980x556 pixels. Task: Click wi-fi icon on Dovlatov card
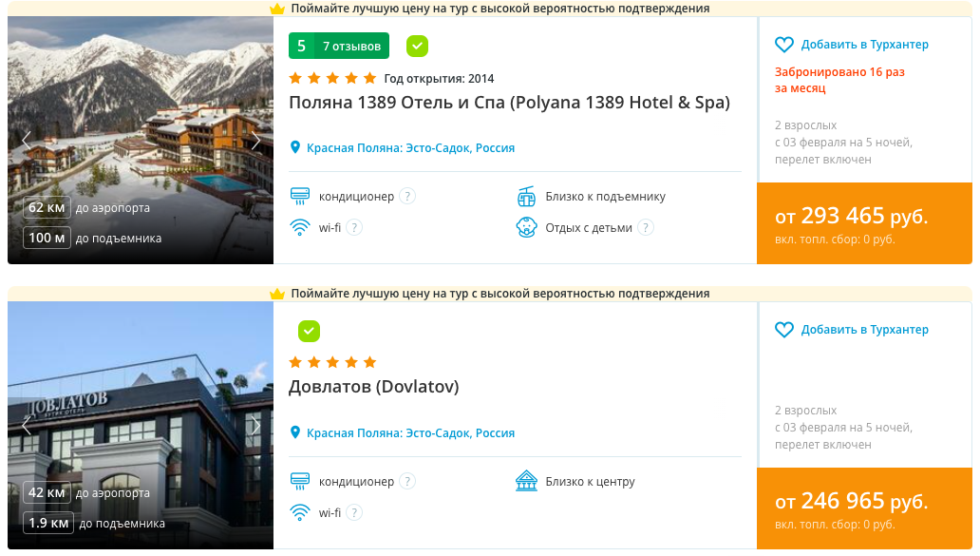point(300,513)
